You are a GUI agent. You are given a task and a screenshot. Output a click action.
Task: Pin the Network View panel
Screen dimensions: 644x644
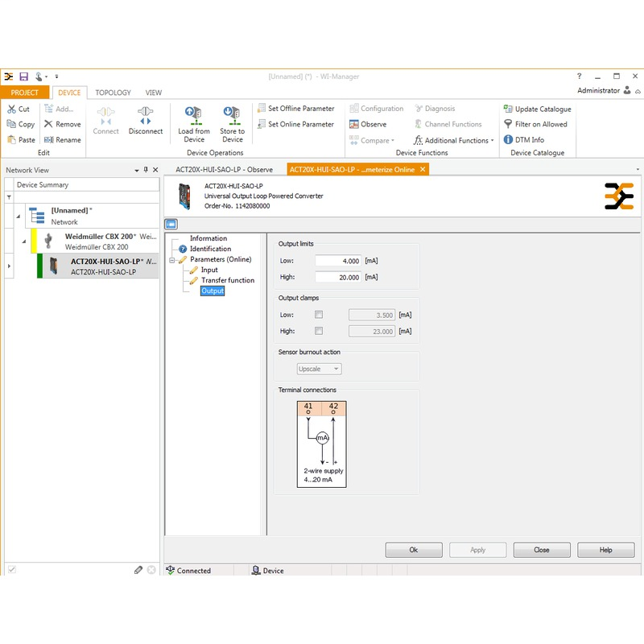coord(146,170)
